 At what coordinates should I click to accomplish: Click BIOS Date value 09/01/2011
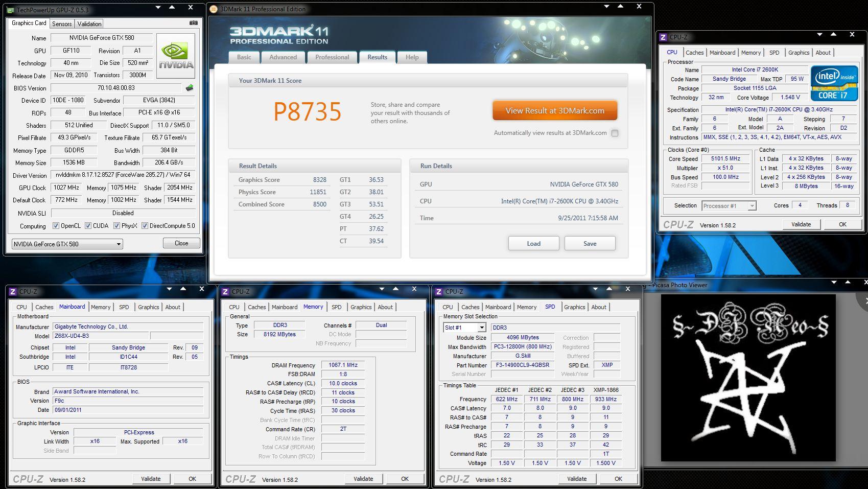(128, 410)
